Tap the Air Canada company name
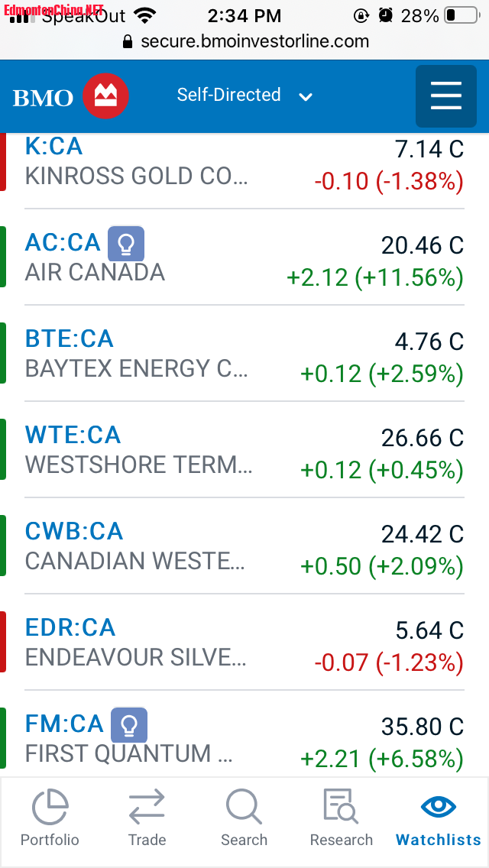This screenshot has width=489, height=868. [x=95, y=273]
